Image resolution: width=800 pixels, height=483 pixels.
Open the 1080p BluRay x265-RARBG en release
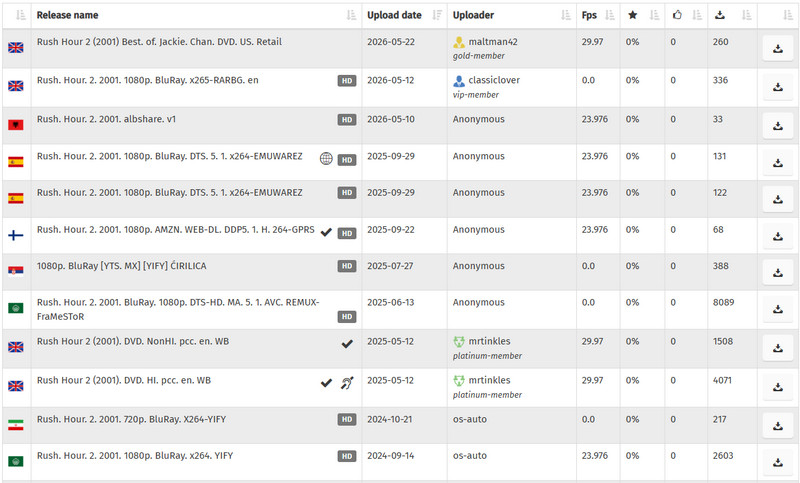pos(147,80)
